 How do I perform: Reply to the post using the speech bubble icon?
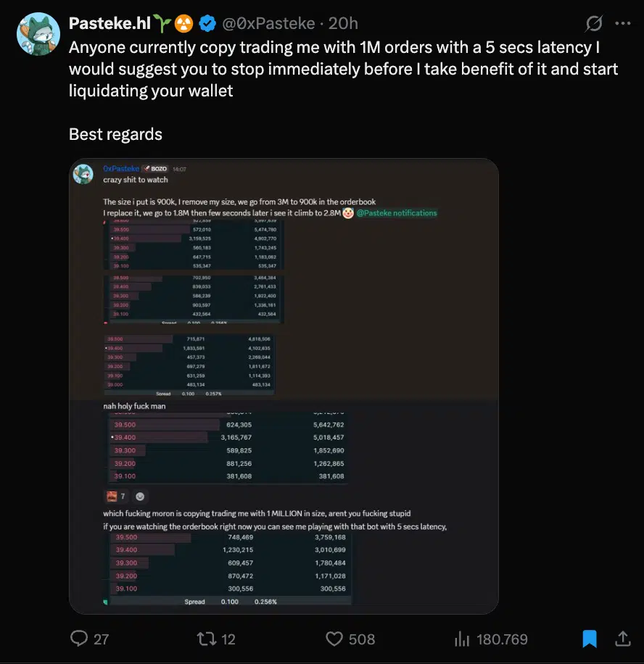(78, 639)
